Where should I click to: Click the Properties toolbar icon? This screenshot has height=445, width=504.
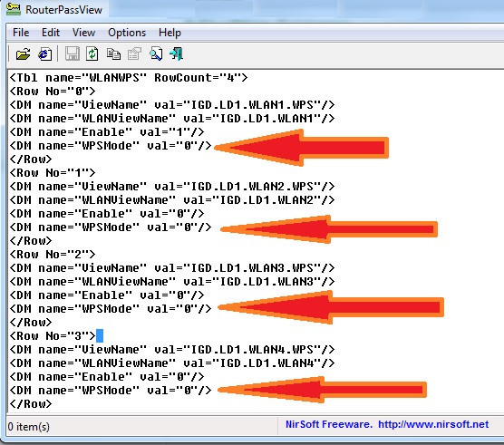pyautogui.click(x=134, y=53)
